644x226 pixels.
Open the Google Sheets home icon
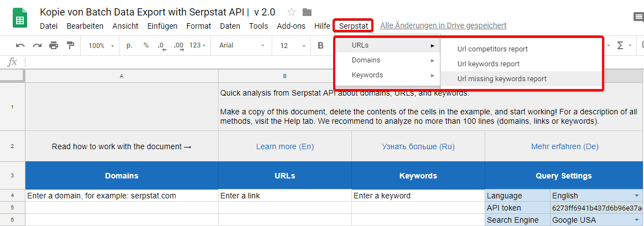click(19, 18)
